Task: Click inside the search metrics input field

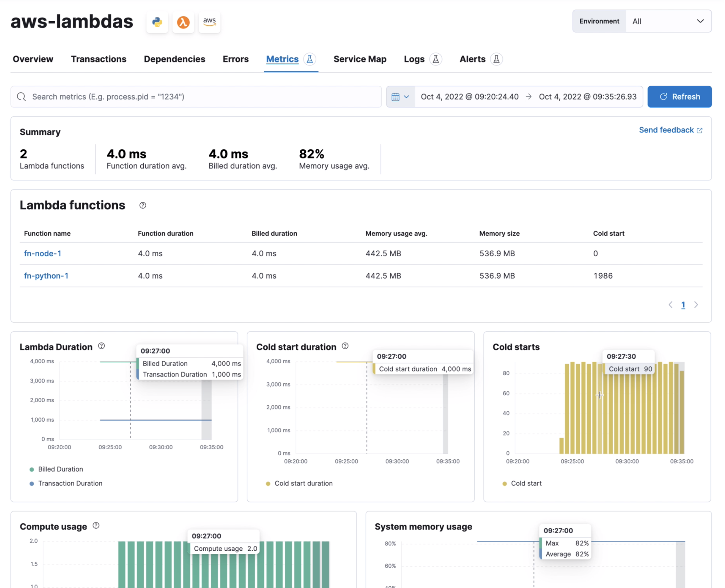Action: click(169, 97)
